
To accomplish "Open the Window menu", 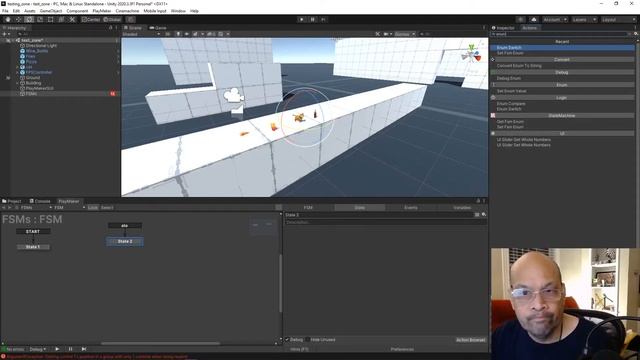I will point(178,11).
